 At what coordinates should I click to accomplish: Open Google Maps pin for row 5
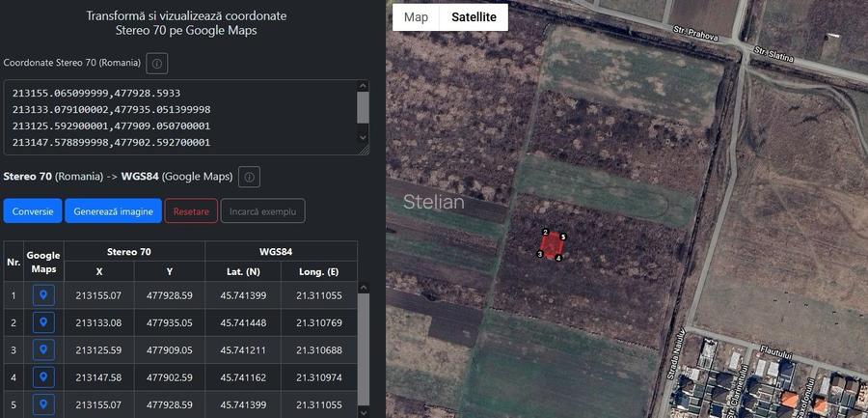(43, 404)
